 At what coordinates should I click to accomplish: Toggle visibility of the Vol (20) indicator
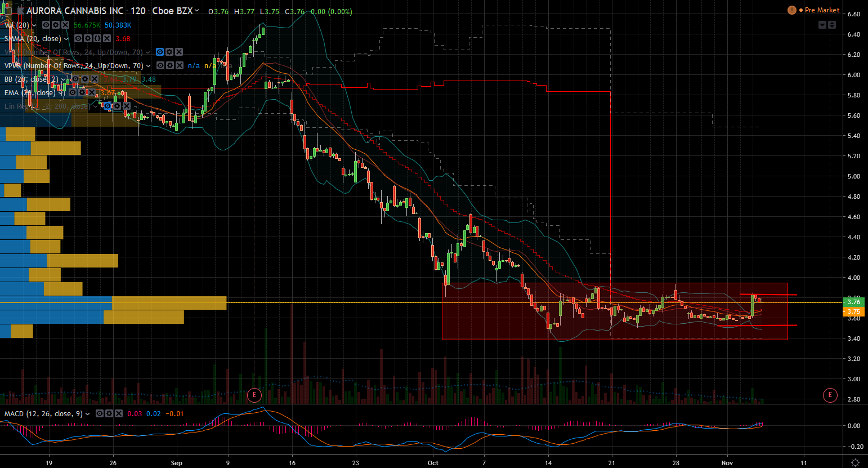coord(46,25)
